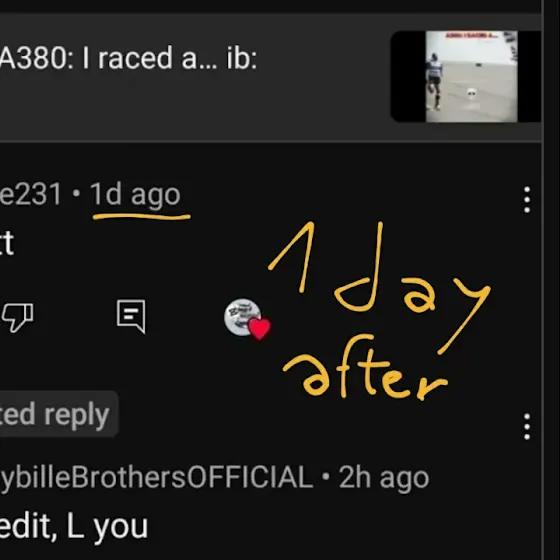This screenshot has height=560, width=560.
Task: Select the highlighted reply badge
Action: [59, 414]
